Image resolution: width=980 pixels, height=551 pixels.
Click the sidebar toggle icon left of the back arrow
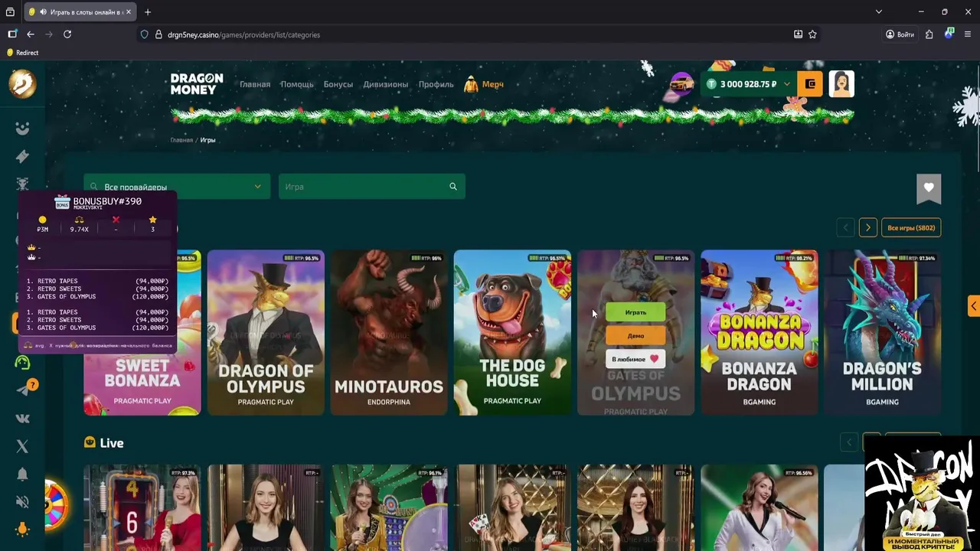(x=12, y=34)
